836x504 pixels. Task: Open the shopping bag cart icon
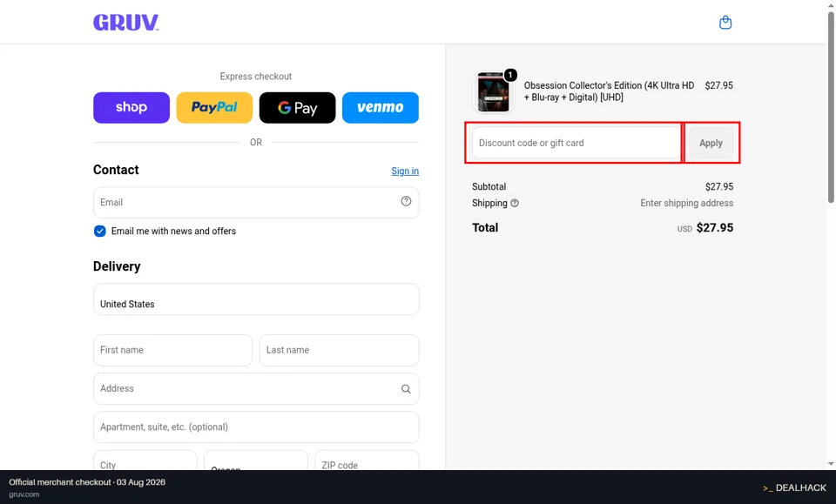725,23
